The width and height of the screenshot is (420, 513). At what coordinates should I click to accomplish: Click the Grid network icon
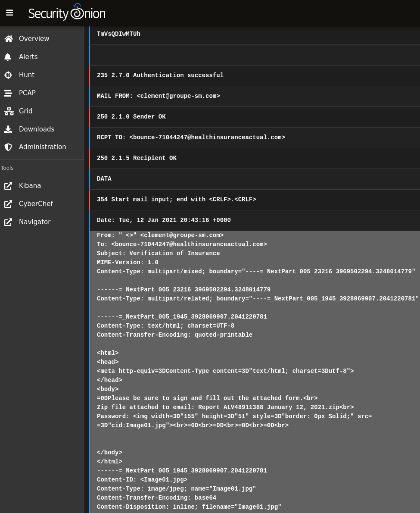point(9,111)
